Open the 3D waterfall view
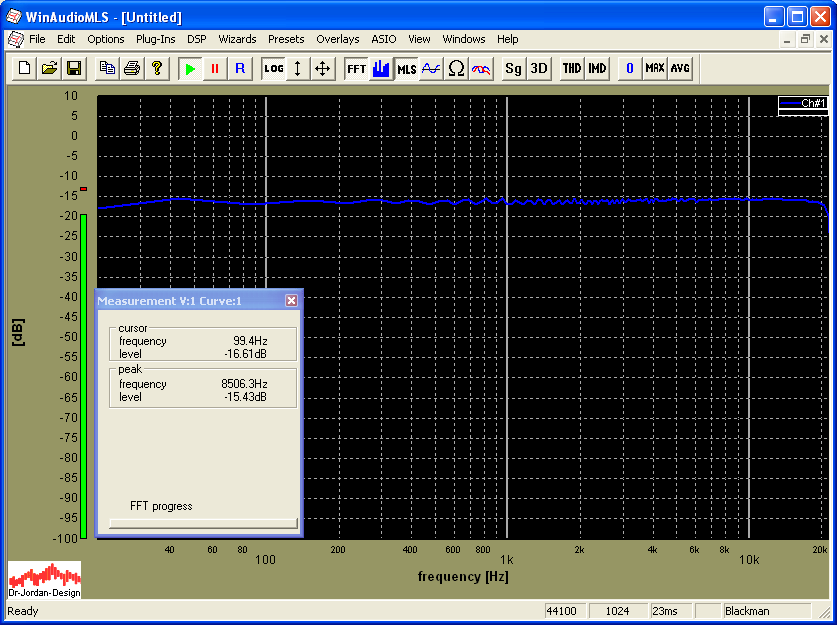 (539, 68)
